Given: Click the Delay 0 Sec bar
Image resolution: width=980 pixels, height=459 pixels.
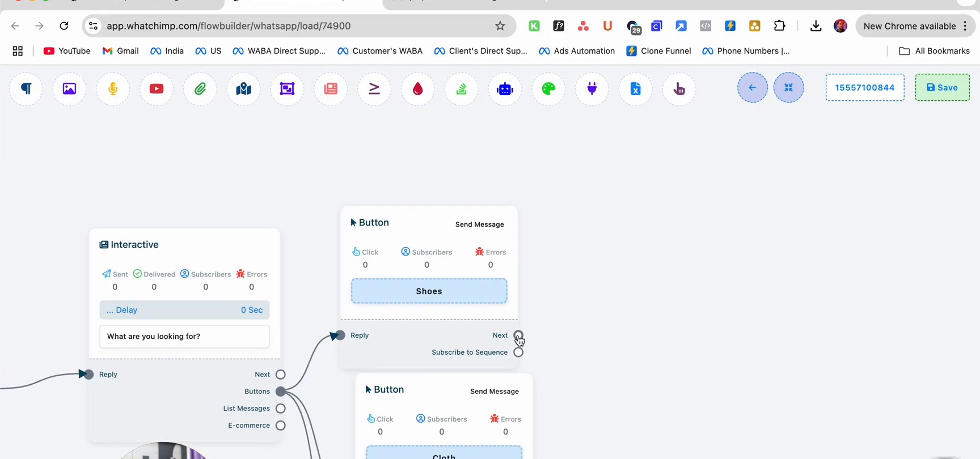Looking at the screenshot, I should 184,310.
